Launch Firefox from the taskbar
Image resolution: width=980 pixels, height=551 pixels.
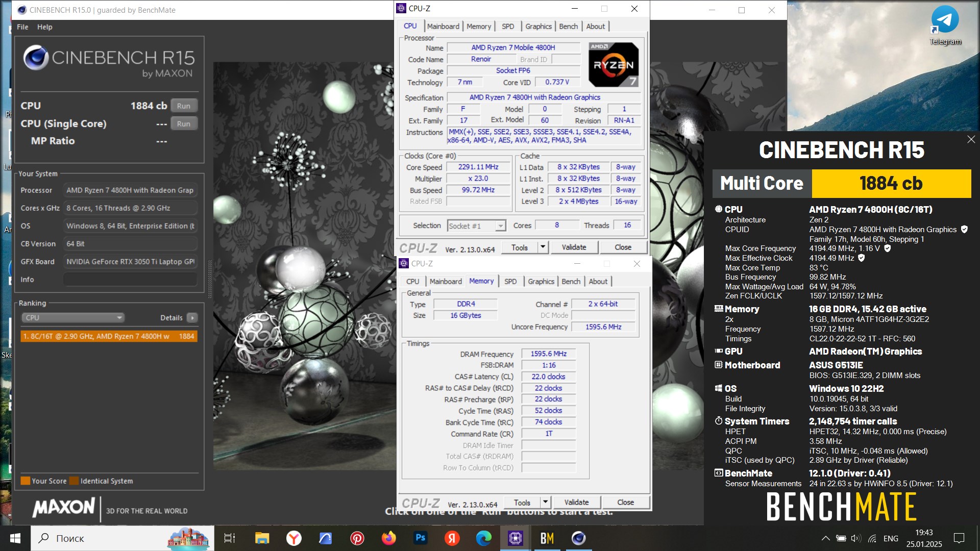(x=388, y=538)
